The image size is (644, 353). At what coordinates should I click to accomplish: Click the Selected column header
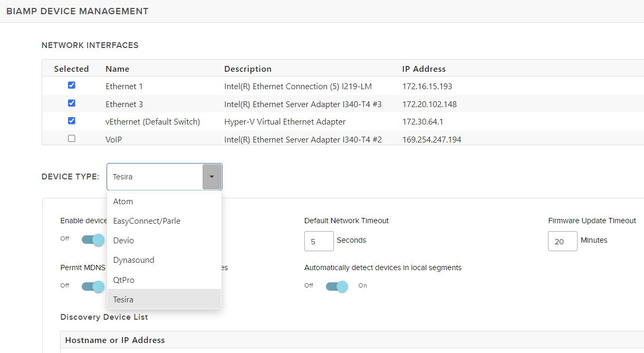71,69
